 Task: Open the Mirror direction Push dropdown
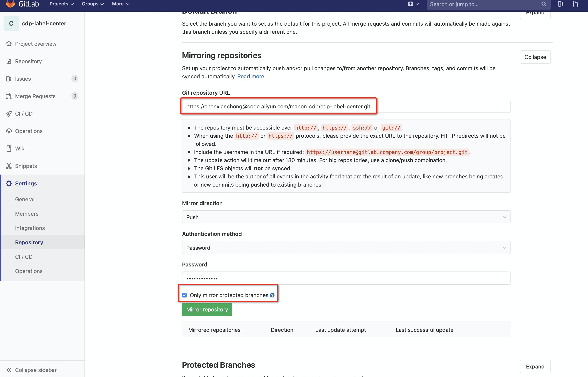[346, 217]
